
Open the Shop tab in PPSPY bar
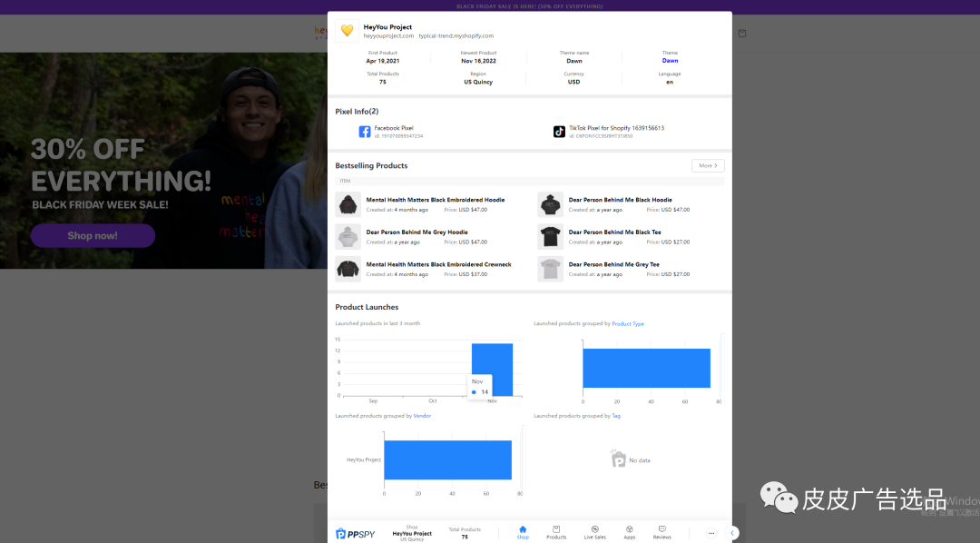(x=523, y=532)
